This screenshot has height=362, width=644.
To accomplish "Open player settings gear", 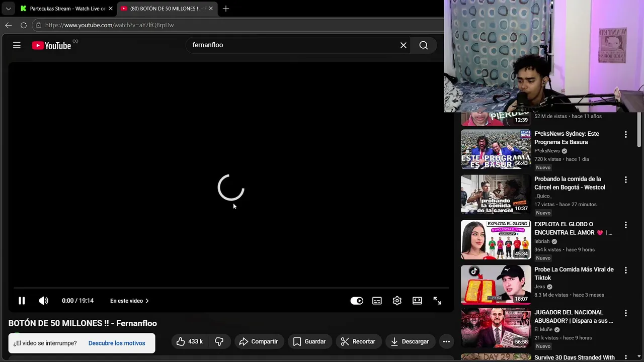I will point(397,301).
